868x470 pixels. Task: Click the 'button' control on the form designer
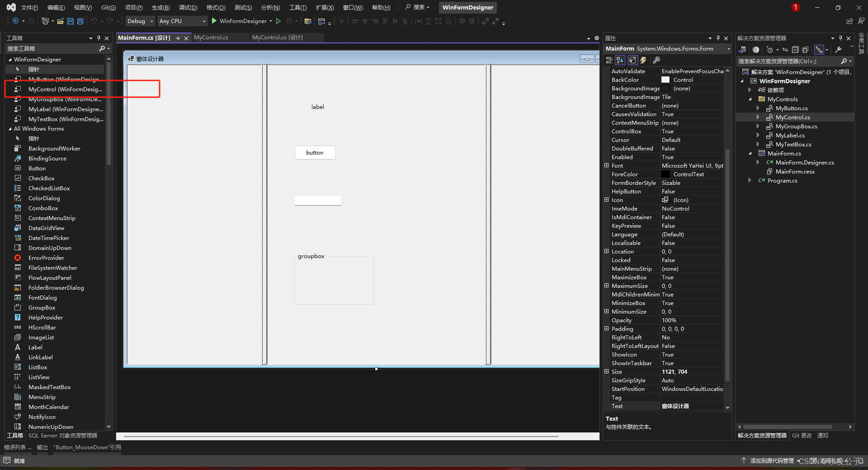315,153
